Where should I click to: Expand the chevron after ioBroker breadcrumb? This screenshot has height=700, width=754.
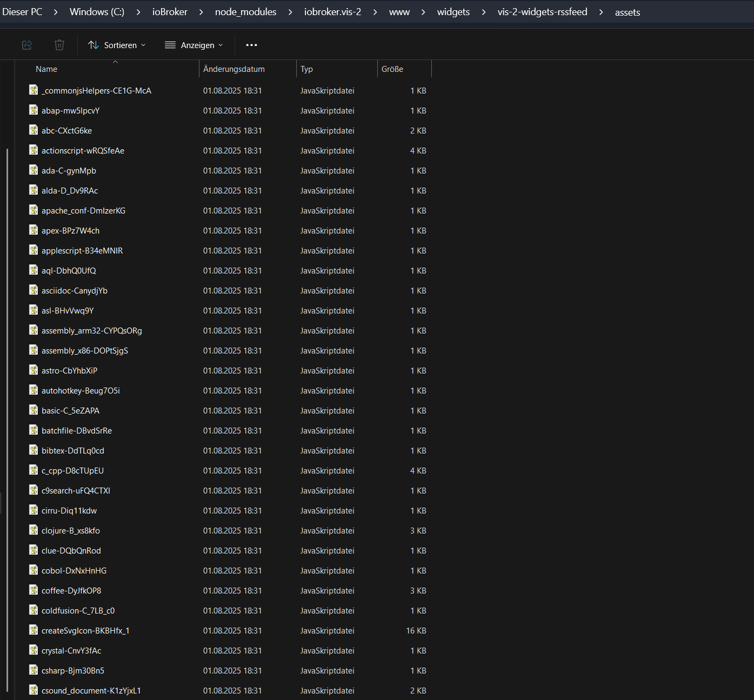[201, 12]
